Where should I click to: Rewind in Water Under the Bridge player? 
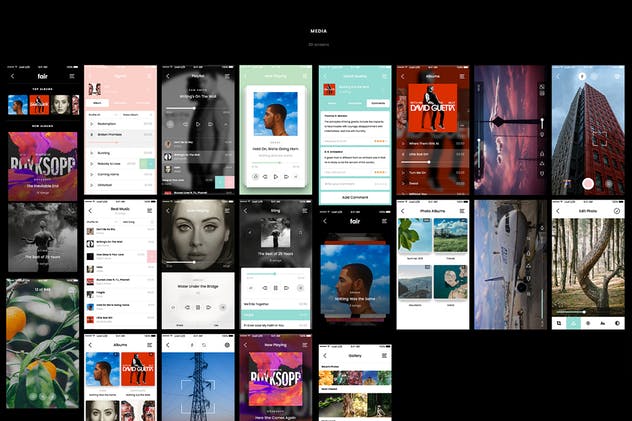tap(187, 307)
